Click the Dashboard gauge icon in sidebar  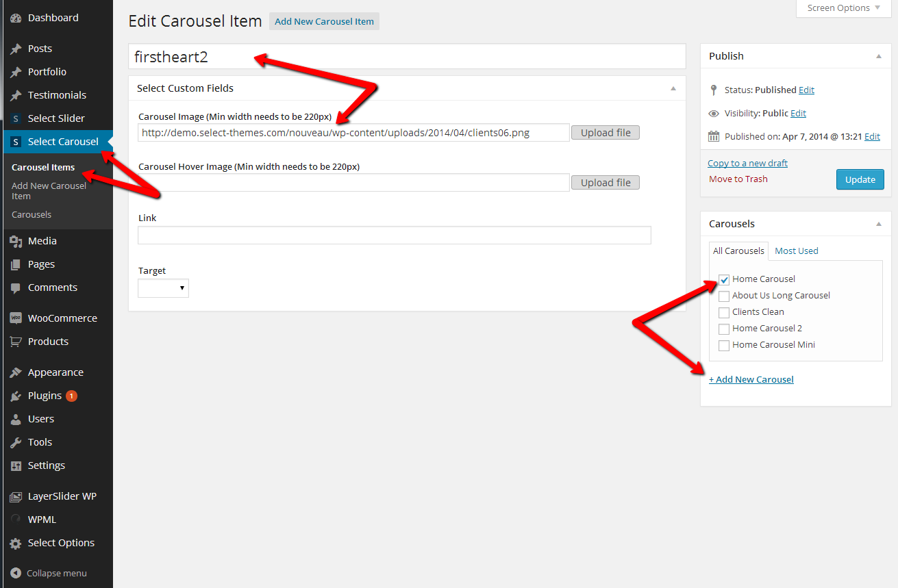pos(16,18)
